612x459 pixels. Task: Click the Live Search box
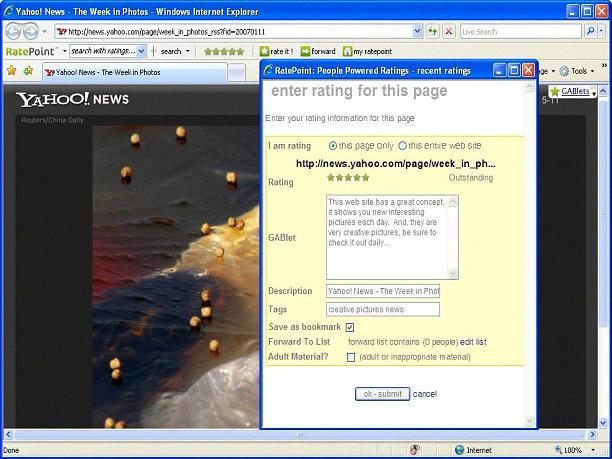(x=520, y=32)
